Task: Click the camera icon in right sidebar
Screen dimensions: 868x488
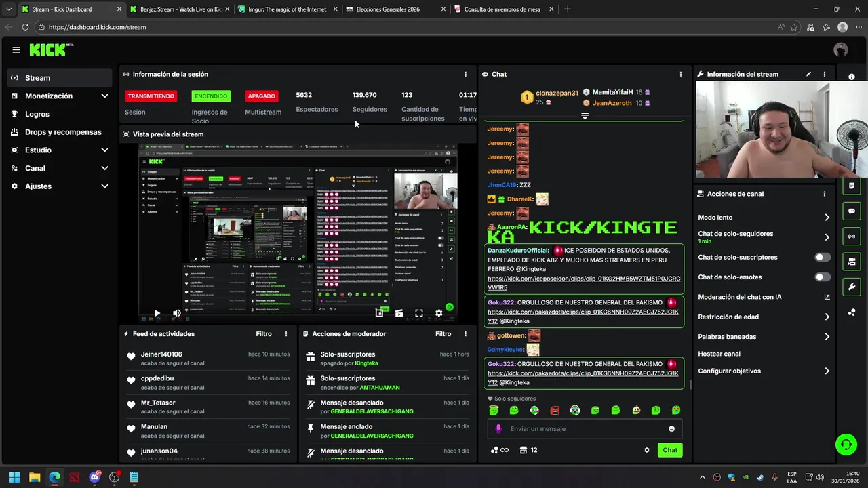Action: pyautogui.click(x=852, y=262)
